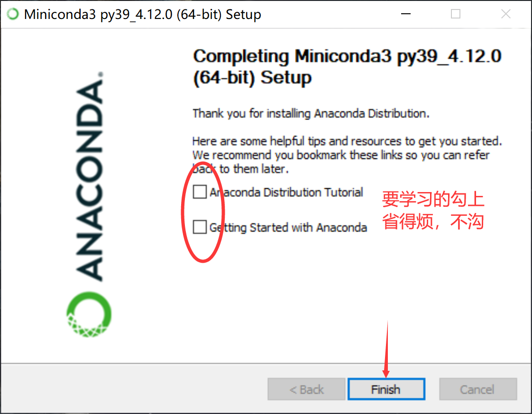532x414 pixels.
Task: Click the Cancel button
Action: point(478,389)
